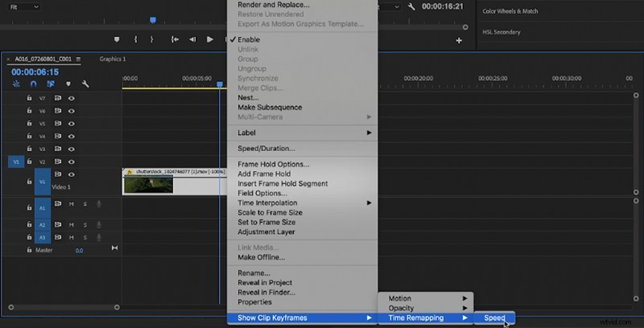644x328 pixels.
Task: Solo audio track A2
Action: click(x=85, y=224)
